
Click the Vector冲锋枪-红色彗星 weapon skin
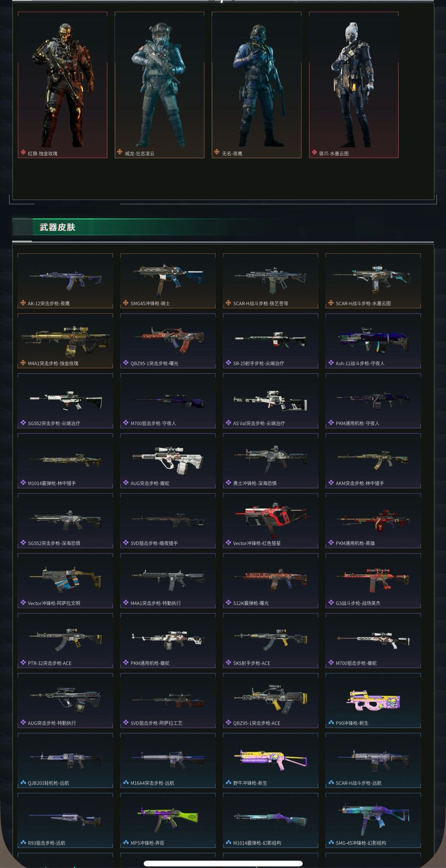[x=270, y=521]
